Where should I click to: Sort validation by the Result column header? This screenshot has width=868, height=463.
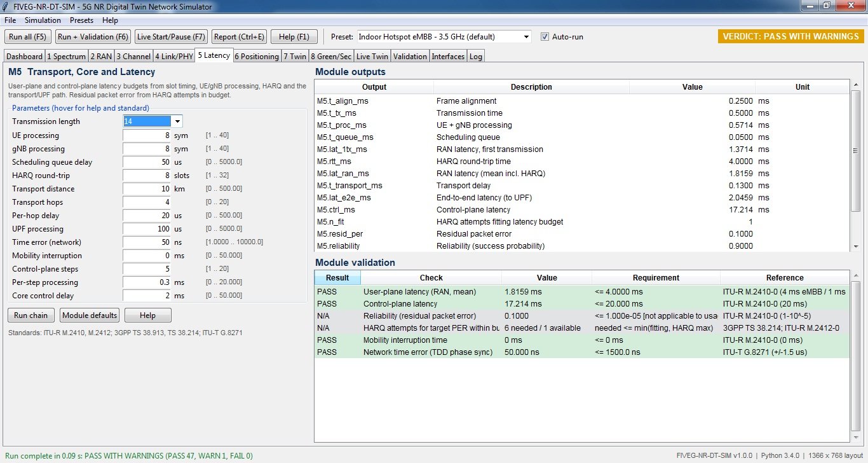(x=337, y=277)
